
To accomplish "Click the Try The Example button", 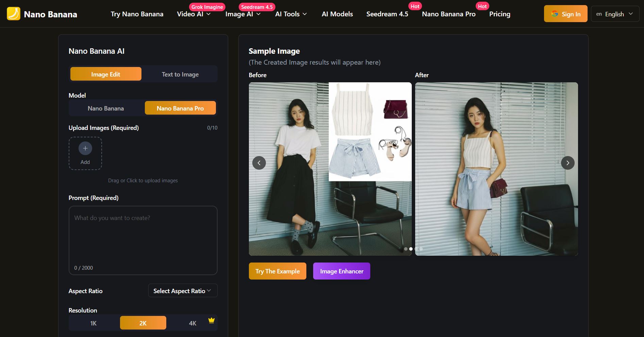I will 277,271.
